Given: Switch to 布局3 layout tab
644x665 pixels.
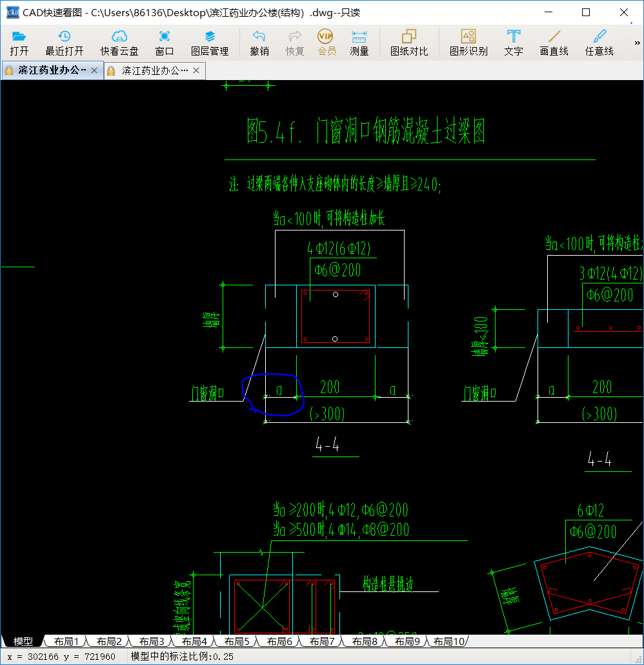Looking at the screenshot, I should pyautogui.click(x=151, y=641).
